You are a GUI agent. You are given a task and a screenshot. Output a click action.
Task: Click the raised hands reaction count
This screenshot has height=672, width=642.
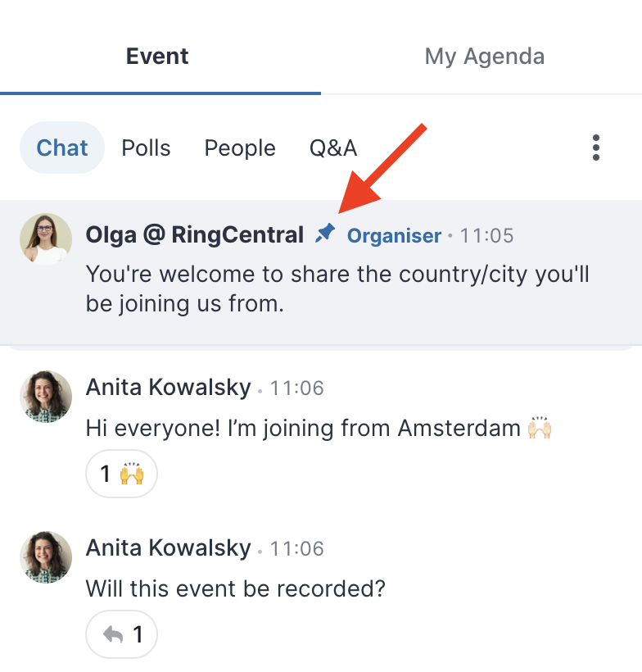point(122,474)
